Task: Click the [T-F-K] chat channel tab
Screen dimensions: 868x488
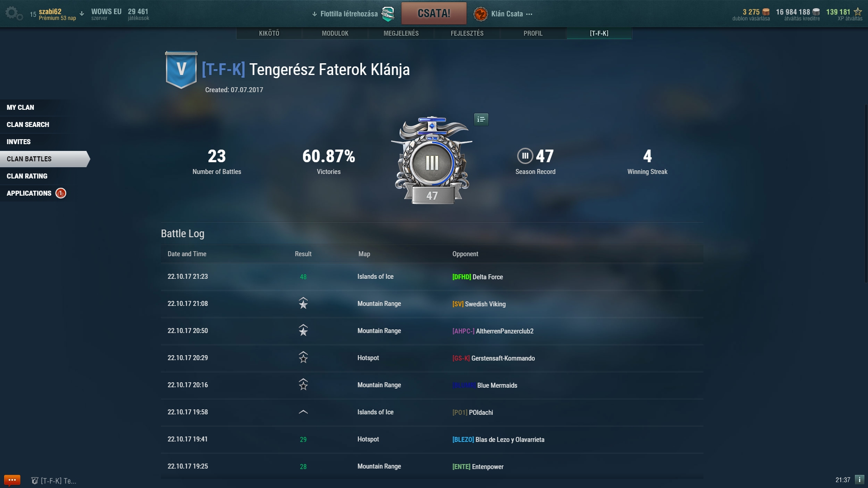Action: coord(54,481)
